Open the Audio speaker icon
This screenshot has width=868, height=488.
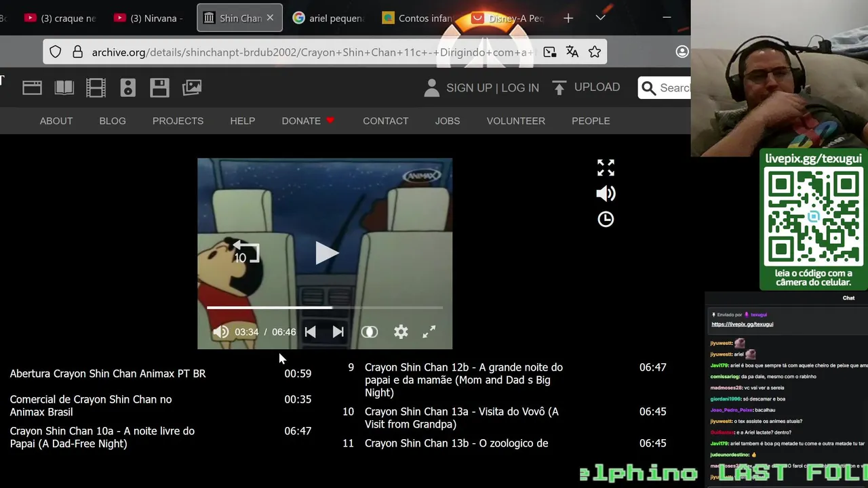(x=127, y=87)
